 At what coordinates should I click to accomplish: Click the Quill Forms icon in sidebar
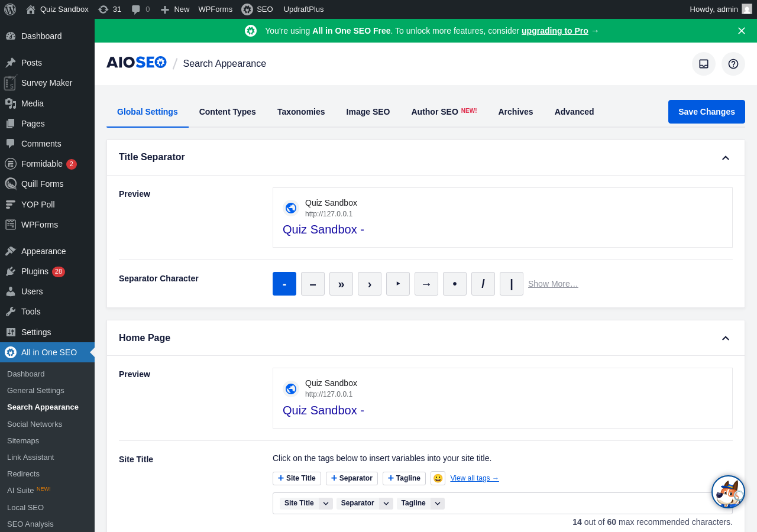[x=11, y=184]
